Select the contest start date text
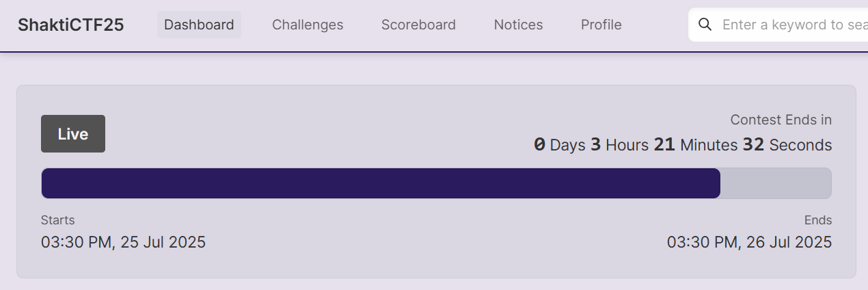 pyautogui.click(x=123, y=242)
